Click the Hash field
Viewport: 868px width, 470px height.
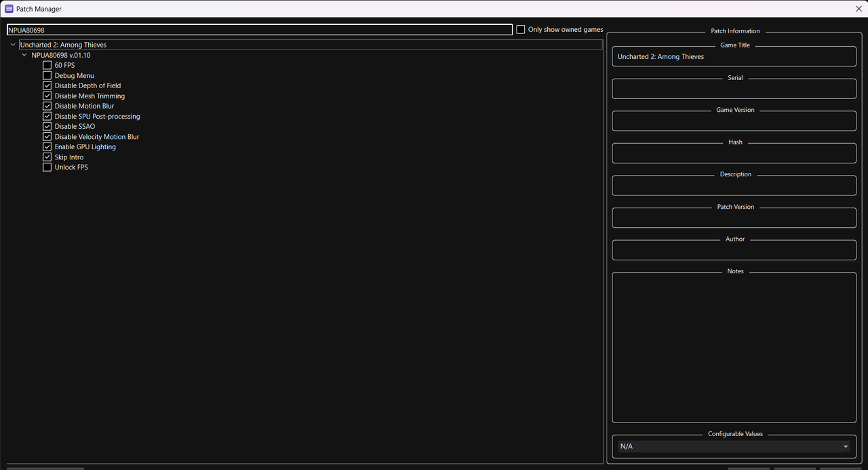tap(734, 153)
